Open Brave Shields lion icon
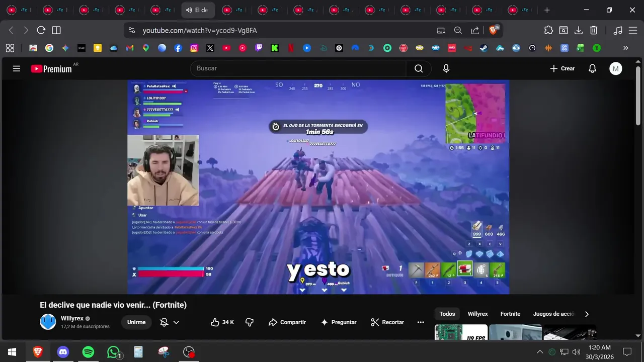This screenshot has height=362, width=644. [x=493, y=30]
